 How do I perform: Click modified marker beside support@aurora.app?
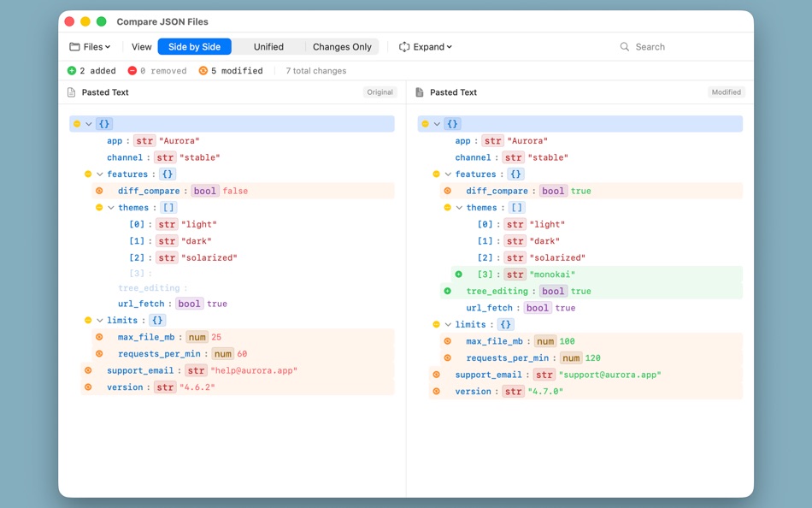(x=436, y=375)
